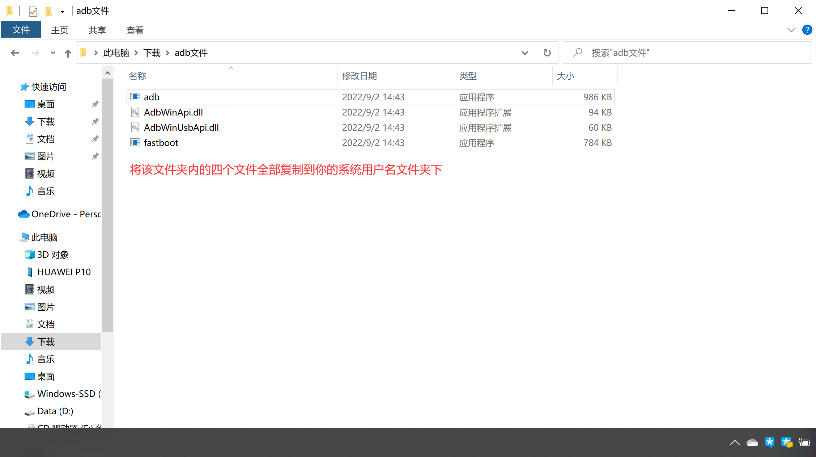The image size is (816, 457).
Task: Open recent locations dropdown arrow
Action: [x=52, y=52]
